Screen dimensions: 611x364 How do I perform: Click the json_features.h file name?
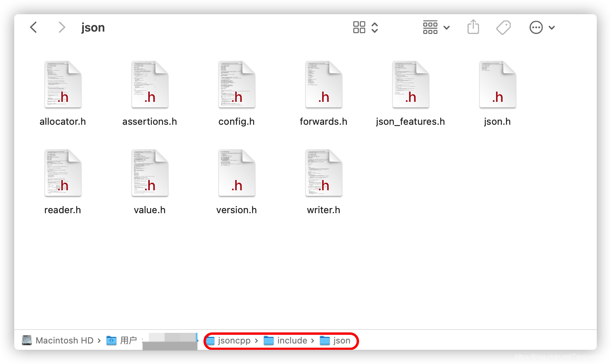pos(411,122)
